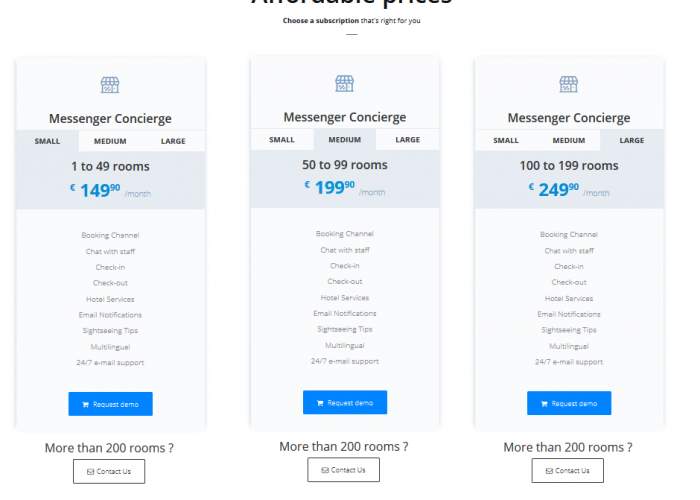Viewport: 700px width, 500px height.
Task: Request demo for the 50 to 99 rooms plan
Action: (x=345, y=403)
